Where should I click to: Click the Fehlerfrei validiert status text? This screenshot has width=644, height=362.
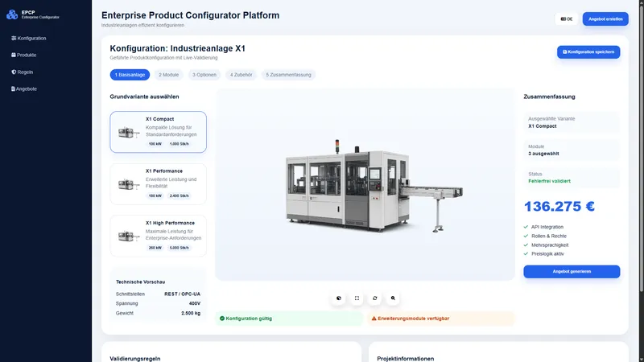point(549,181)
